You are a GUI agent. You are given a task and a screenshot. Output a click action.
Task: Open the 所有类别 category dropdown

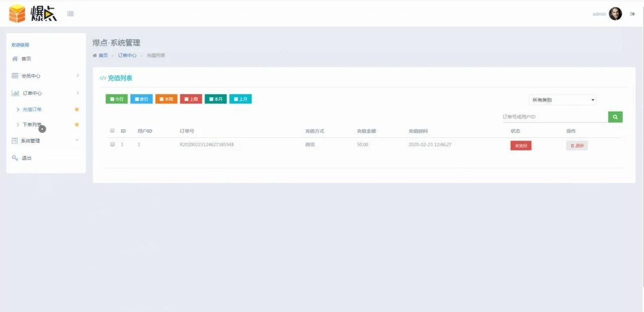point(563,100)
